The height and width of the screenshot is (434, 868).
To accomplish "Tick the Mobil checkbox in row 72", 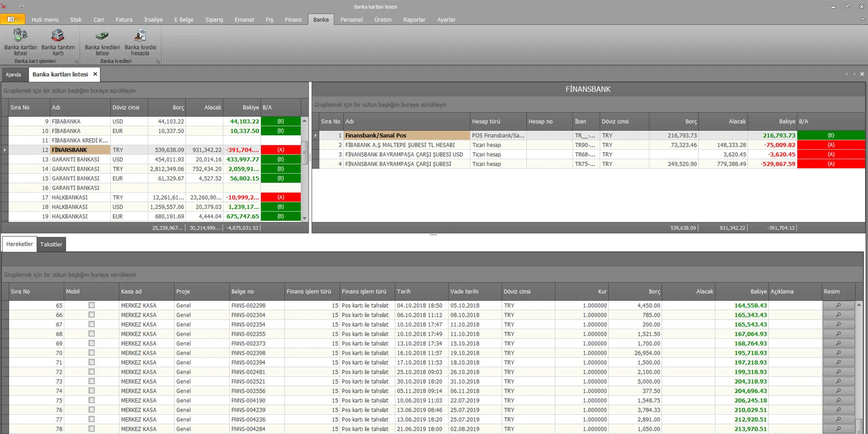I will click(92, 372).
